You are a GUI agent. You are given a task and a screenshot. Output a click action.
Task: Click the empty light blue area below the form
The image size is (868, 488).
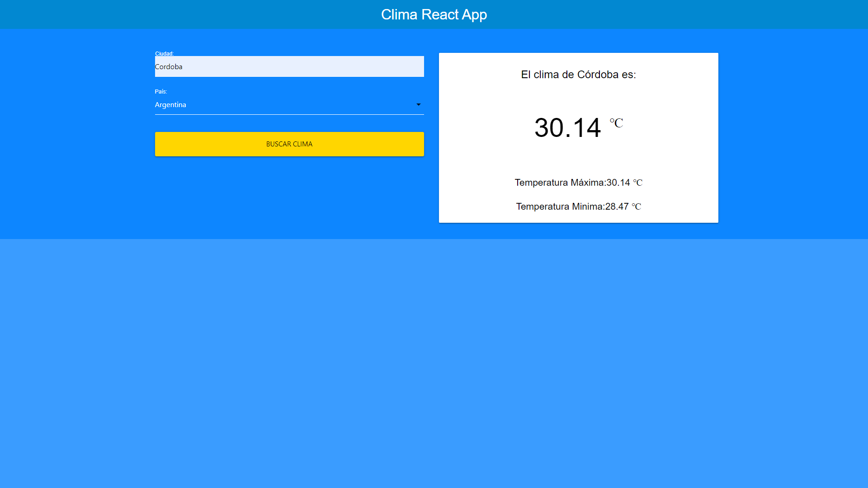[434, 361]
